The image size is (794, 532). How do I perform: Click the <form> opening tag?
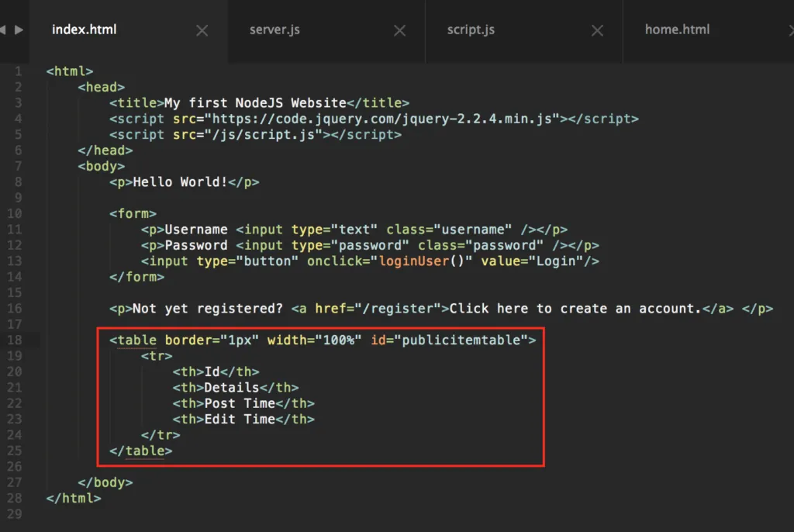[133, 214]
